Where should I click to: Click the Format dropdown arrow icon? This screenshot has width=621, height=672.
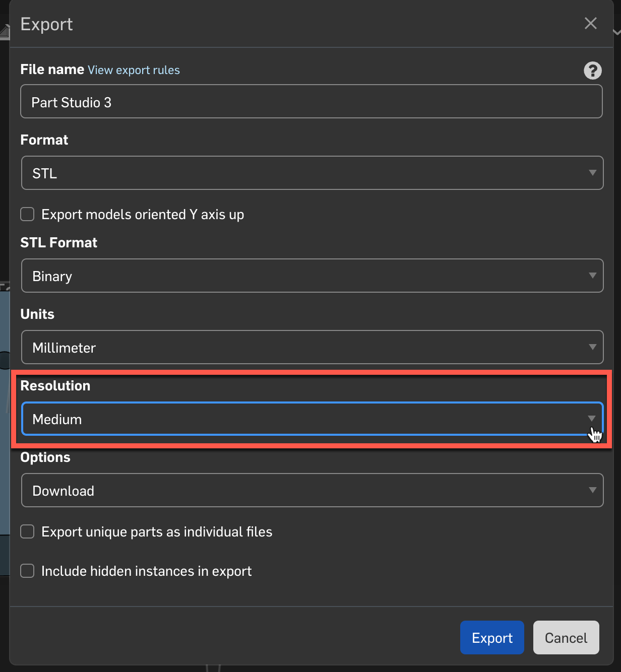point(592,173)
